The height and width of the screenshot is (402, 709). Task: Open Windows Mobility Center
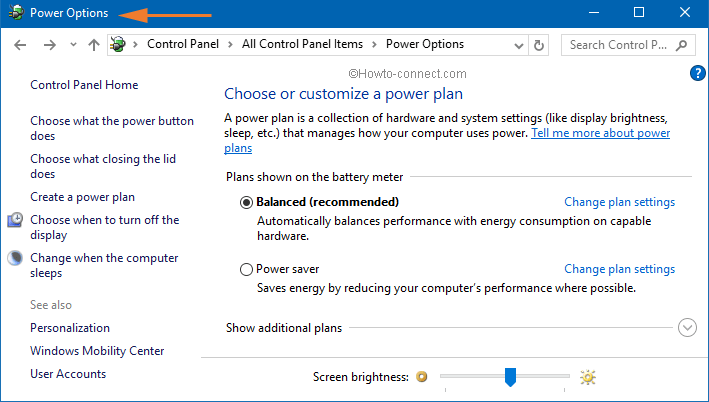[97, 351]
